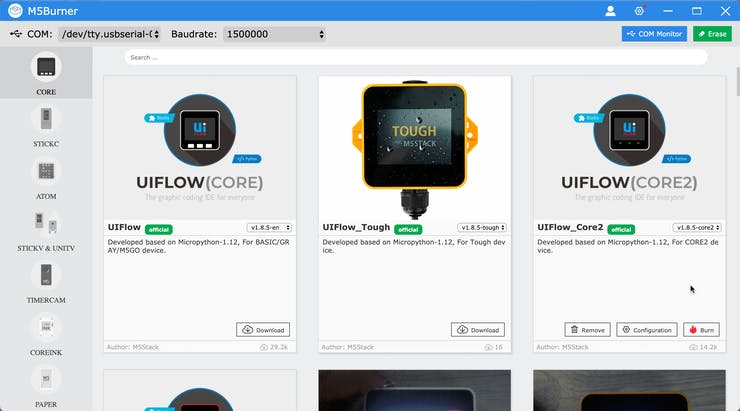
Task: Select the STICKV & UNITV category
Action: coord(46,229)
